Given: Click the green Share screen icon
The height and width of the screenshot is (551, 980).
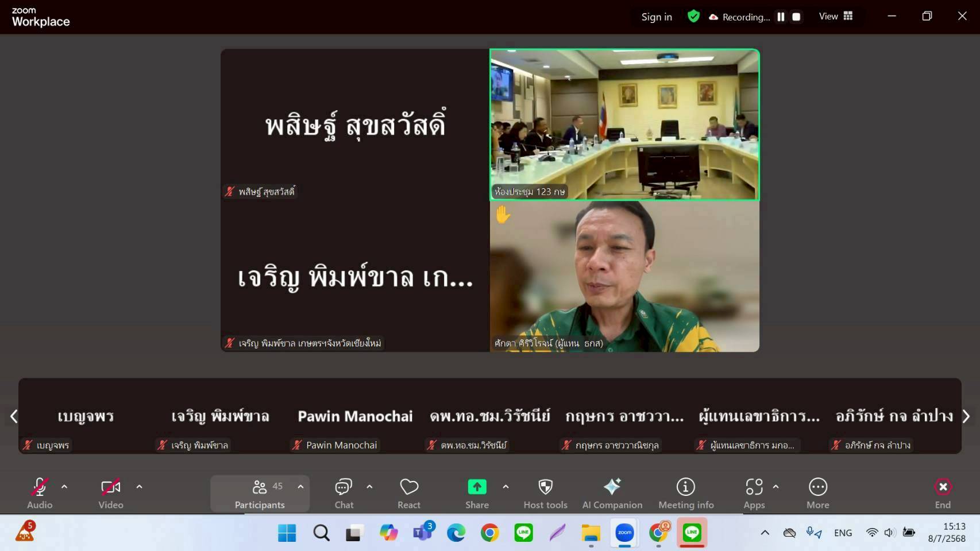Looking at the screenshot, I should click(x=477, y=487).
